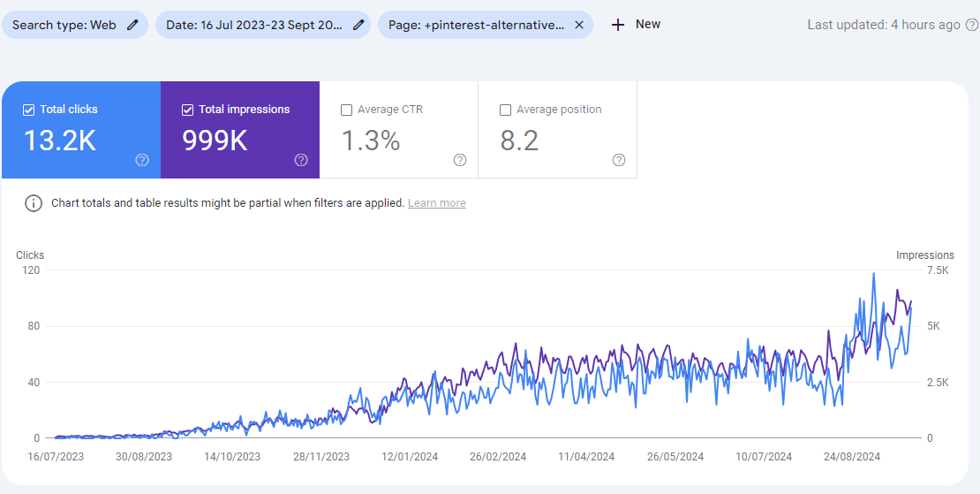Uncheck the Total impressions checkbox

click(x=187, y=110)
